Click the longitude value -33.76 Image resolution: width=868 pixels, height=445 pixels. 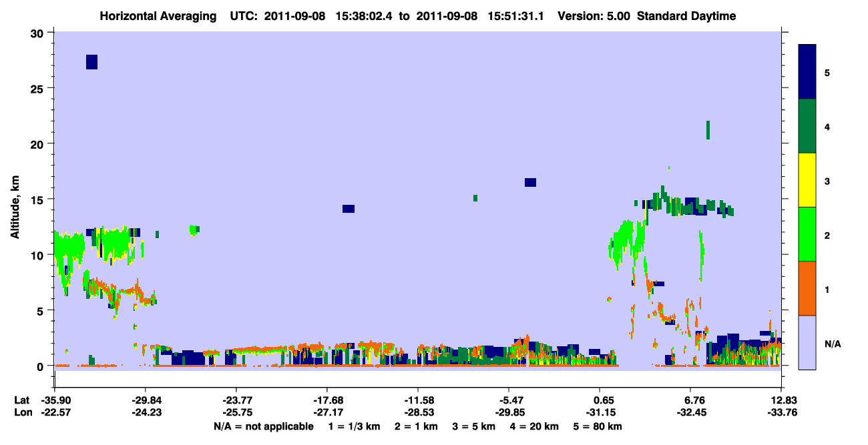[781, 412]
